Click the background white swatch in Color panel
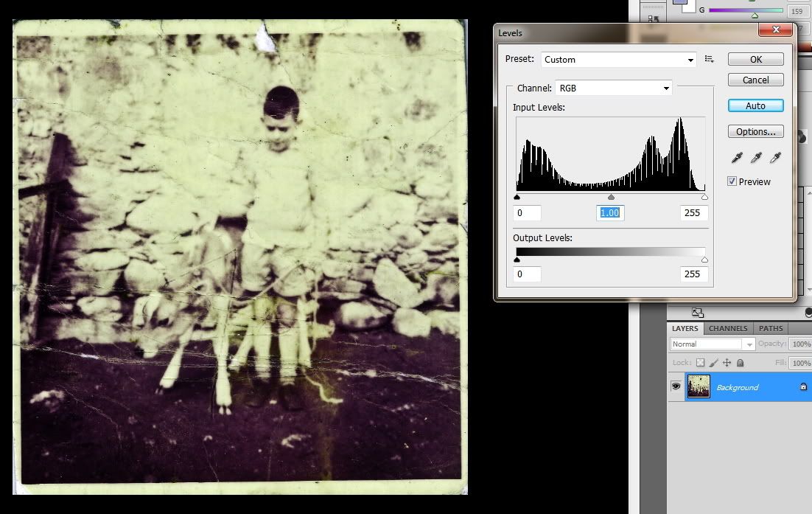This screenshot has height=514, width=812. point(689,7)
